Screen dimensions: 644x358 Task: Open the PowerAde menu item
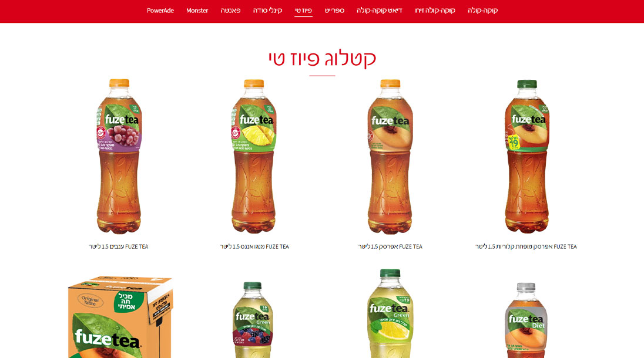(160, 11)
